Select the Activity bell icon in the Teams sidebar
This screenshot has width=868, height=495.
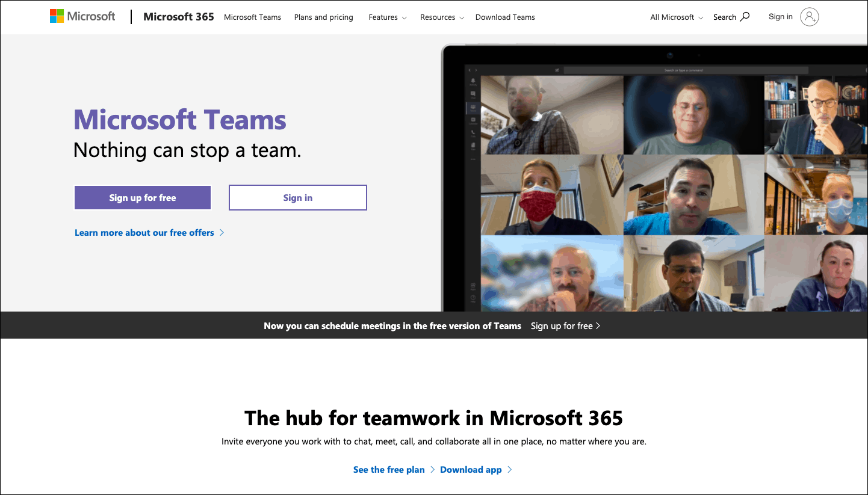[x=473, y=81]
